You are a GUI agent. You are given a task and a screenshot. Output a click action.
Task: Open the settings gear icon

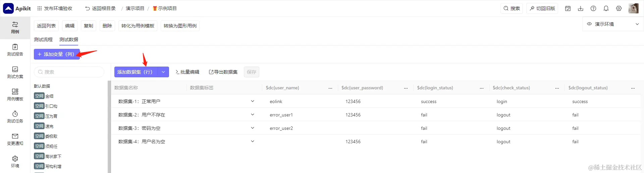point(619,8)
